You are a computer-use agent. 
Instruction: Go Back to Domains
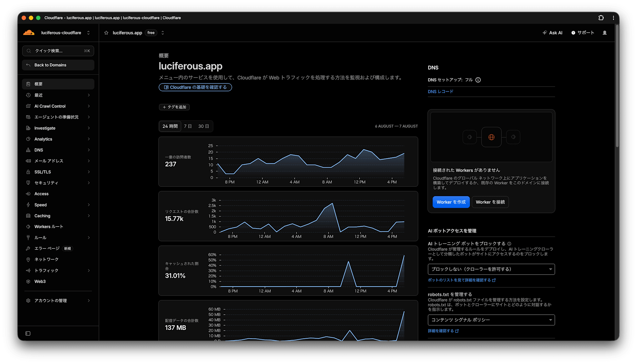[58, 65]
